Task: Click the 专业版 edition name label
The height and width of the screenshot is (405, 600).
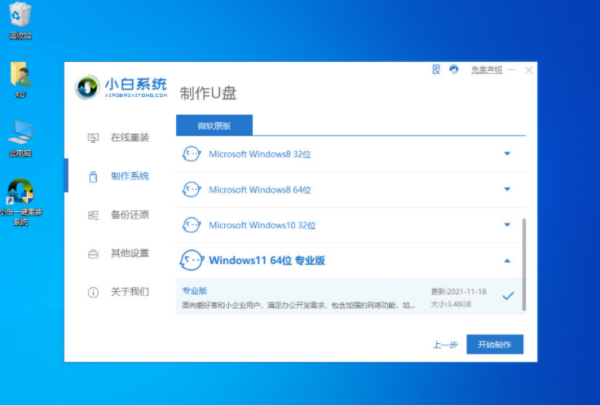Action: [x=194, y=291]
